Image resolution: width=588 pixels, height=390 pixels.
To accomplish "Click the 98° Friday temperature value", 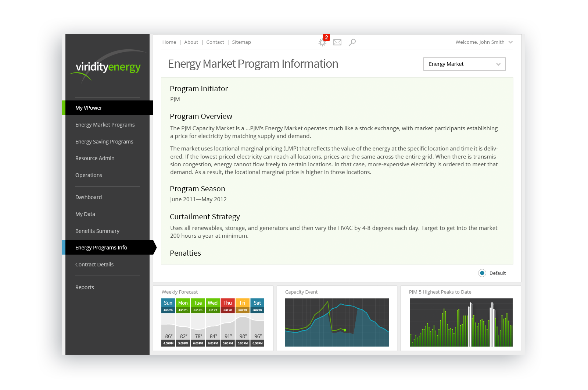I will click(x=243, y=336).
